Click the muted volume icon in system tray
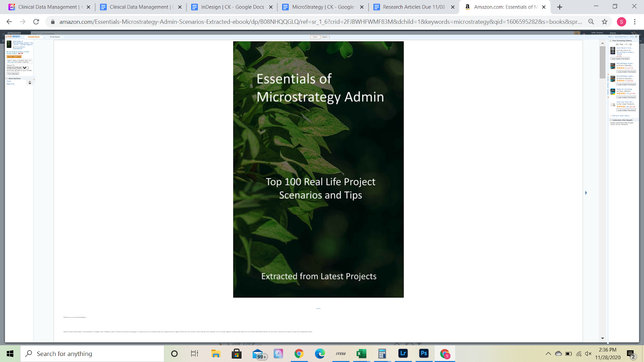Viewport: 644px width, 362px height. (x=588, y=354)
